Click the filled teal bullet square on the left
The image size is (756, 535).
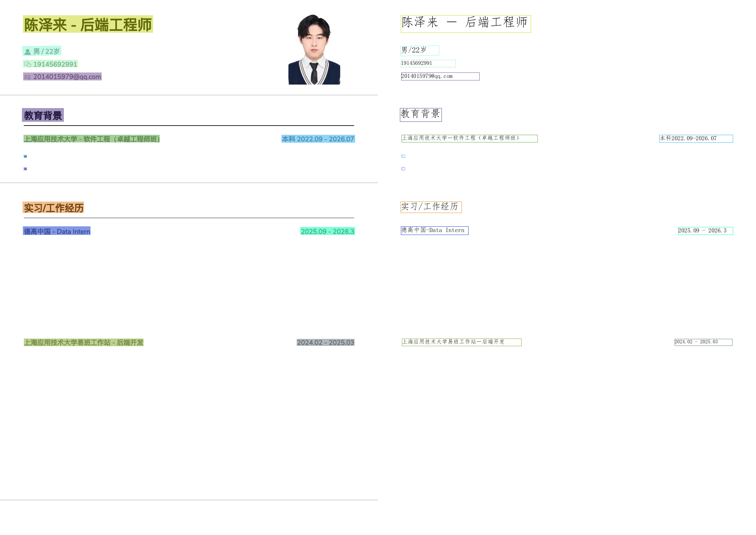25,156
